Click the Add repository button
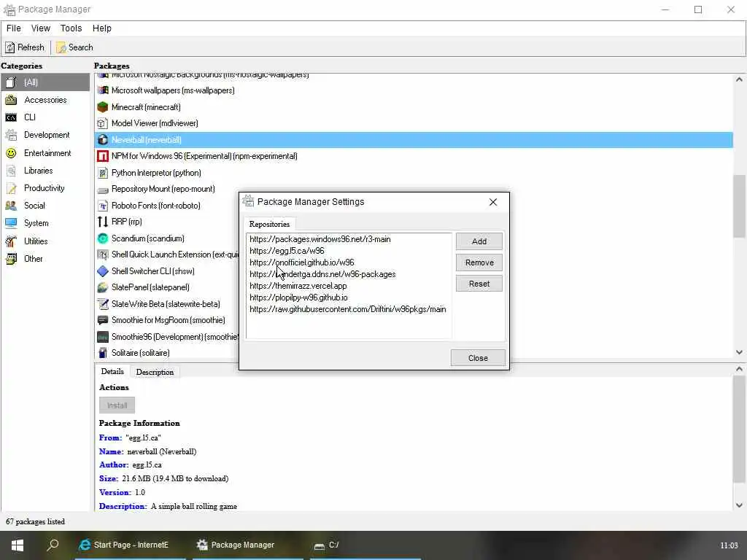This screenshot has height=560, width=747. click(x=479, y=241)
